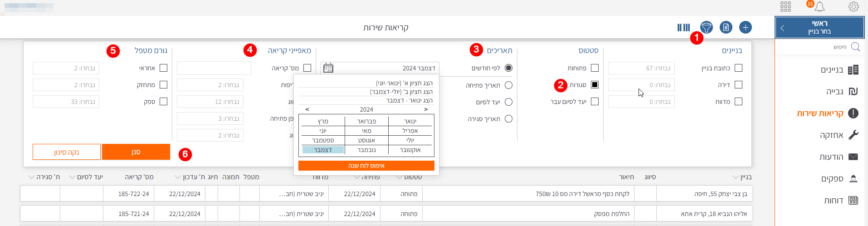Open the apps grid icon
The width and height of the screenshot is (868, 226).
[785, 7]
